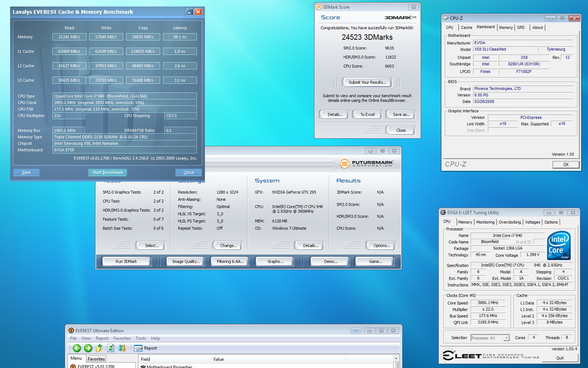This screenshot has width=588, height=368.
Task: Click Start Benchmark in the EVEREST benchmark window
Action: [x=108, y=172]
